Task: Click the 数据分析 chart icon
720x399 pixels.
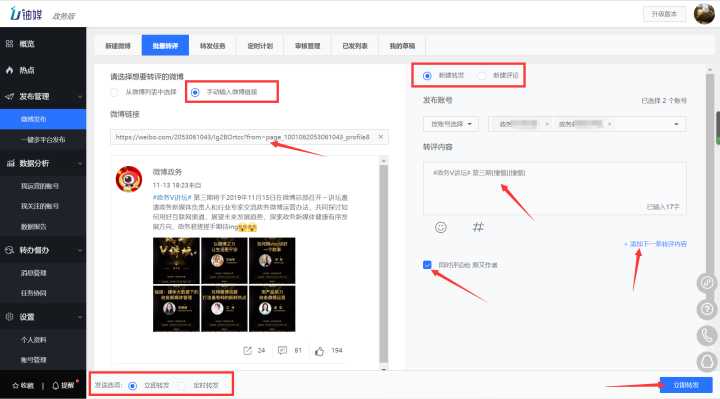Action: click(x=10, y=163)
